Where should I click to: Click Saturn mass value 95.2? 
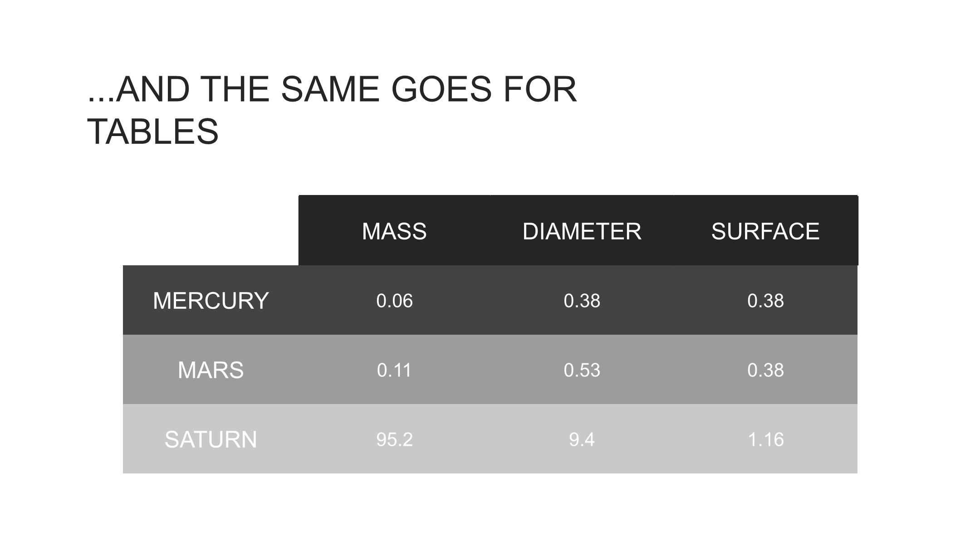[x=394, y=440]
